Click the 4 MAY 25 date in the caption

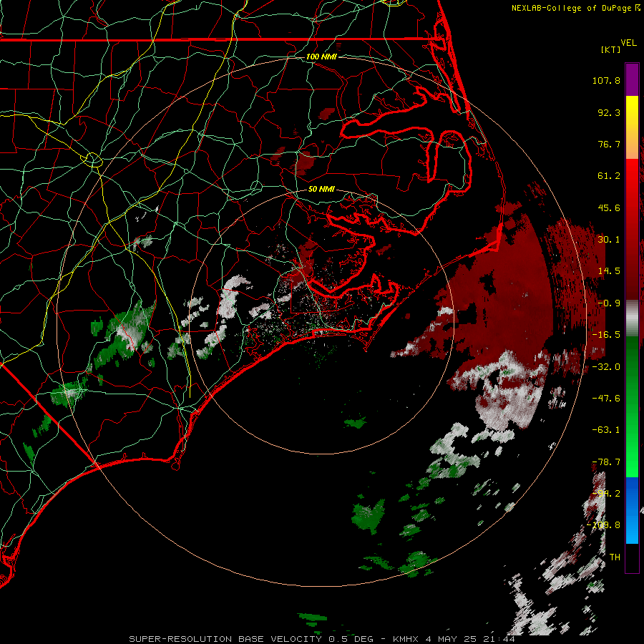pos(451,639)
